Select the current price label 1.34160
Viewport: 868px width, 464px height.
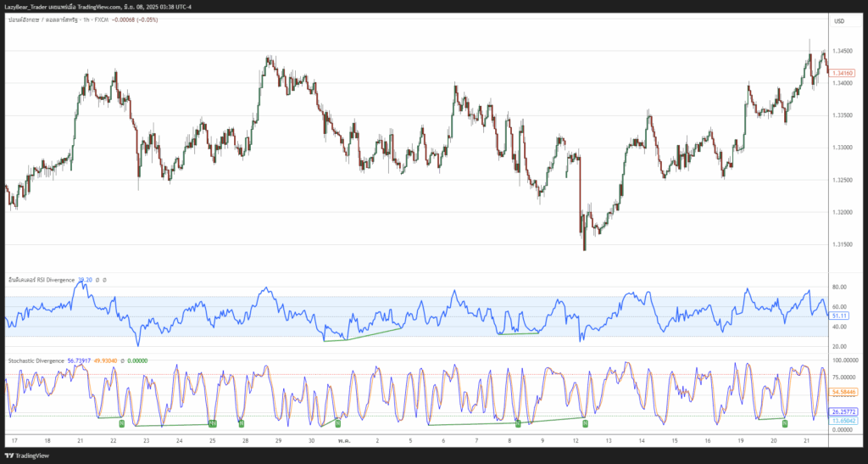[843, 74]
